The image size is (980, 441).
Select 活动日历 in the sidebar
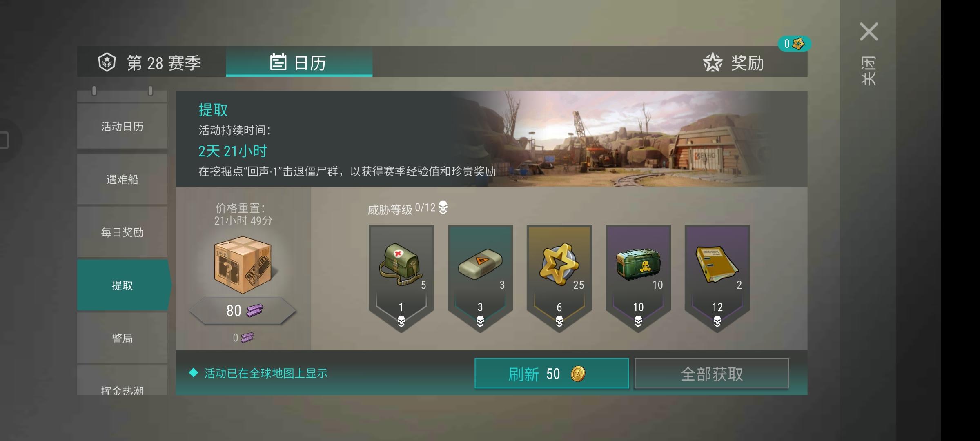pyautogui.click(x=122, y=127)
